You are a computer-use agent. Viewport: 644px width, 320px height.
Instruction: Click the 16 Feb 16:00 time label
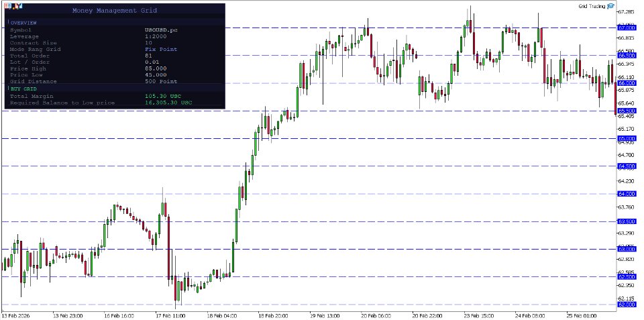click(119, 316)
